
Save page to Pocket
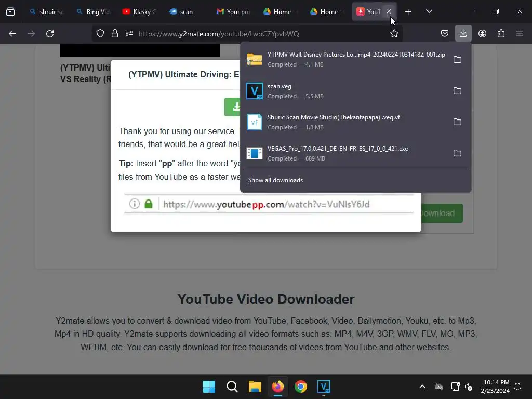point(445,34)
